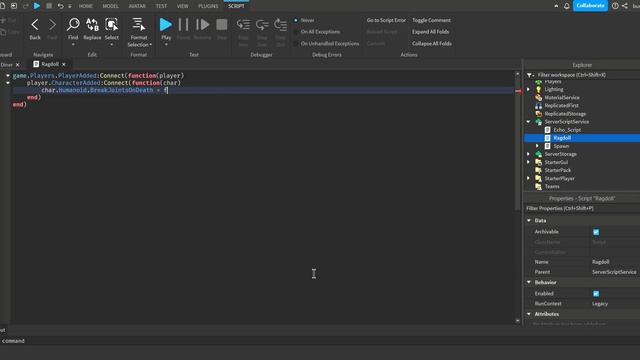
Task: Click the share icon near Collaborate
Action: (x=625, y=6)
